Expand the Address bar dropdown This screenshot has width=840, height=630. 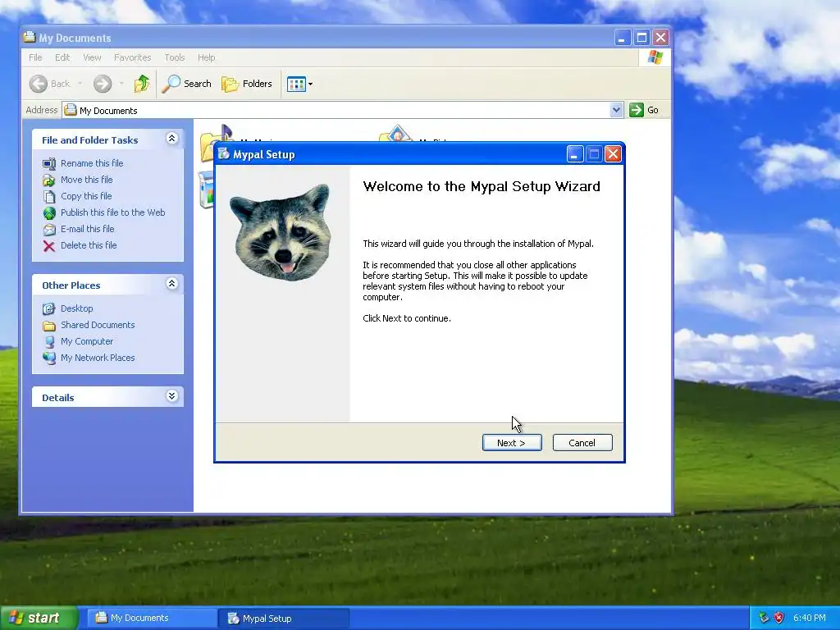pyautogui.click(x=616, y=110)
